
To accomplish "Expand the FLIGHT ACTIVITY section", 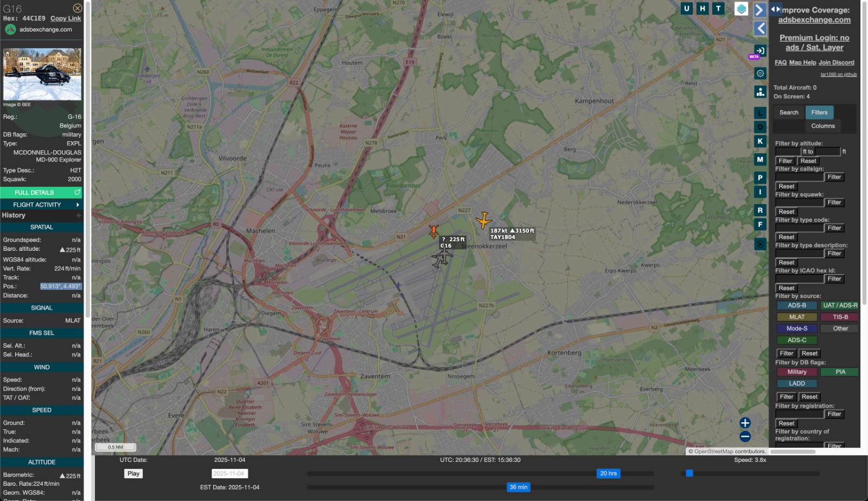I will point(42,205).
